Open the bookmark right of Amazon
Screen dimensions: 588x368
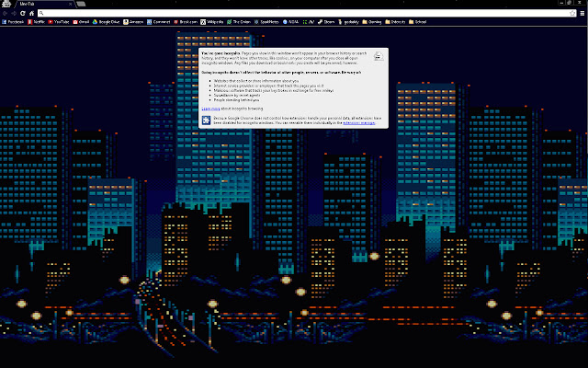point(159,22)
